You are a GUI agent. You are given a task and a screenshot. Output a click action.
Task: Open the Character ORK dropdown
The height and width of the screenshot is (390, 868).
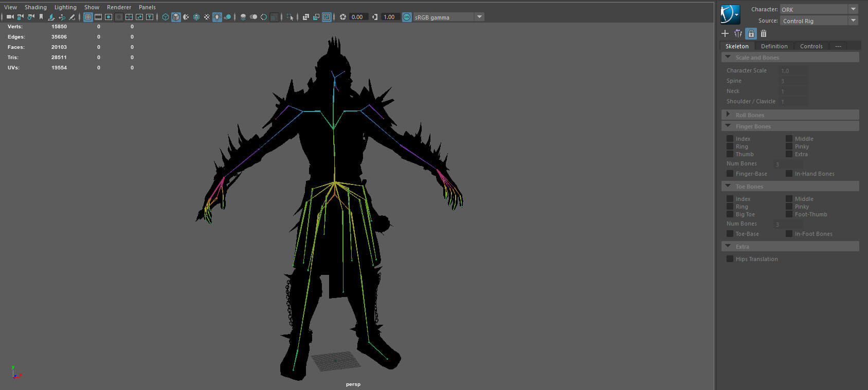819,9
